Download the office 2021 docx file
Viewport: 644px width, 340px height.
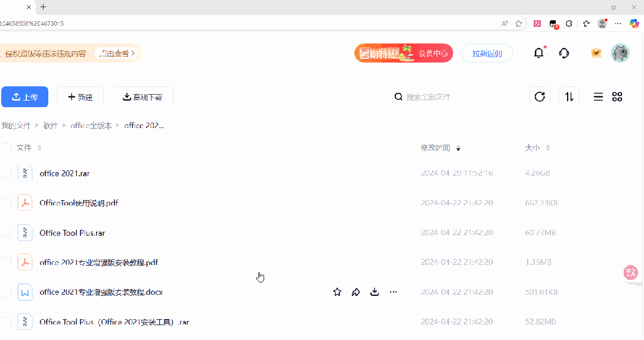point(374,292)
